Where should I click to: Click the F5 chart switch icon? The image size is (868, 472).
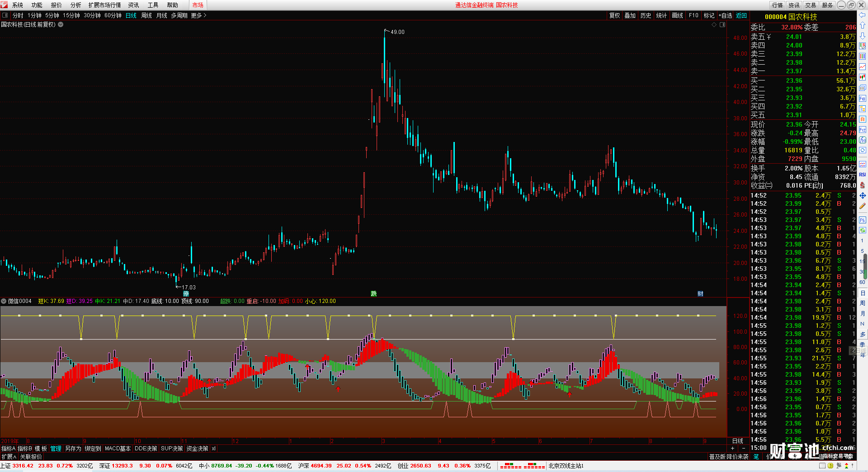[863, 220]
